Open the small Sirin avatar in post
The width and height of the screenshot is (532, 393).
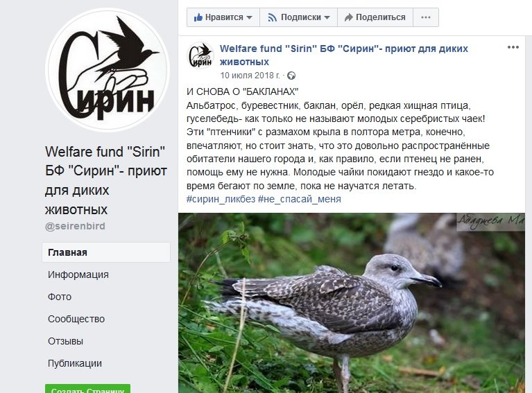pyautogui.click(x=200, y=55)
